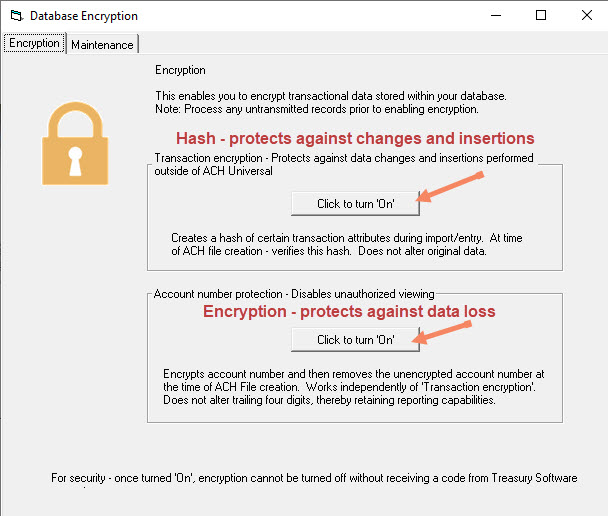Click the Transaction encryption group box label
This screenshot has height=516, width=608.
(344, 164)
